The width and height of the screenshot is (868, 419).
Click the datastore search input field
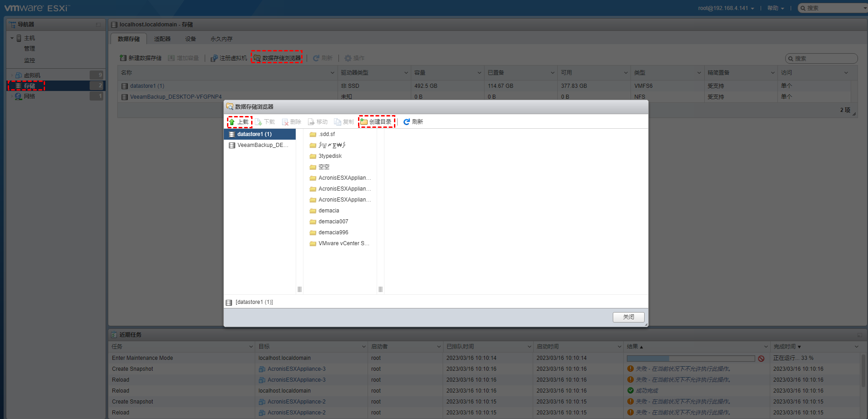coord(824,59)
